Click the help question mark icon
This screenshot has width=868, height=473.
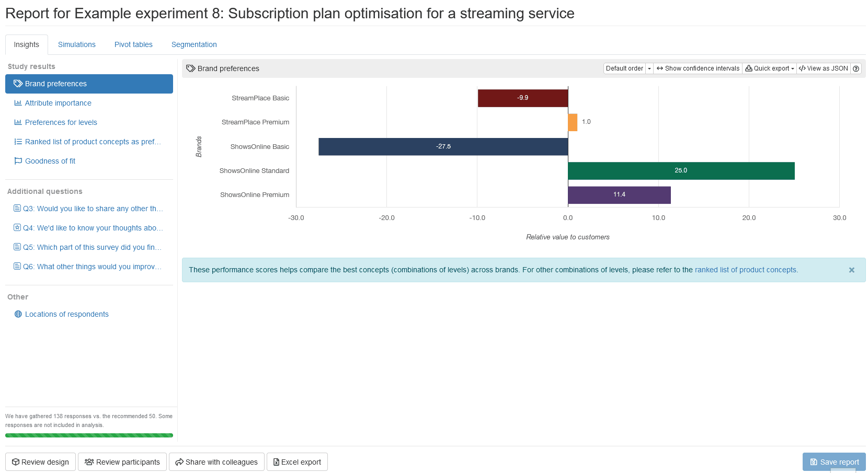tap(856, 68)
